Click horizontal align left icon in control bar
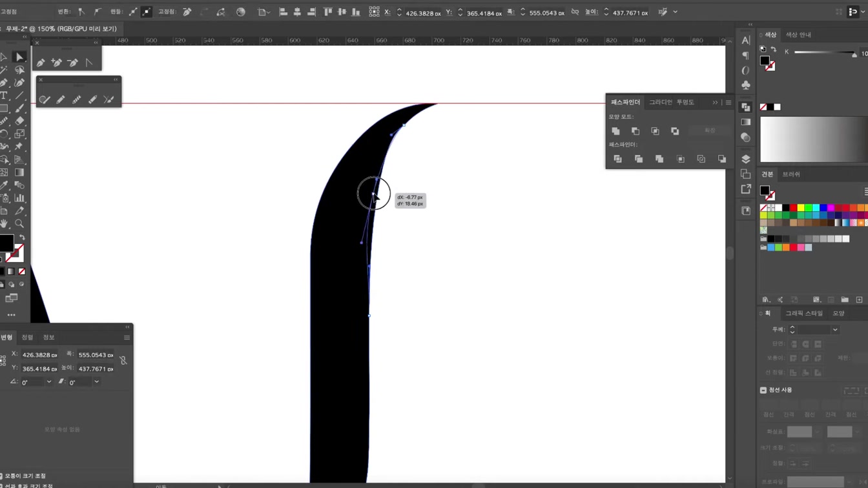The width and height of the screenshot is (868, 488). click(283, 12)
